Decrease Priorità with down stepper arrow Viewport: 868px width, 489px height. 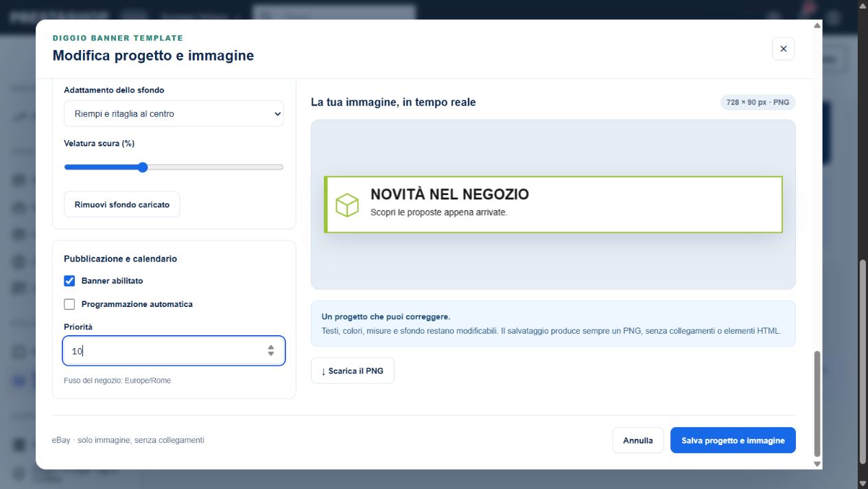[271, 354]
